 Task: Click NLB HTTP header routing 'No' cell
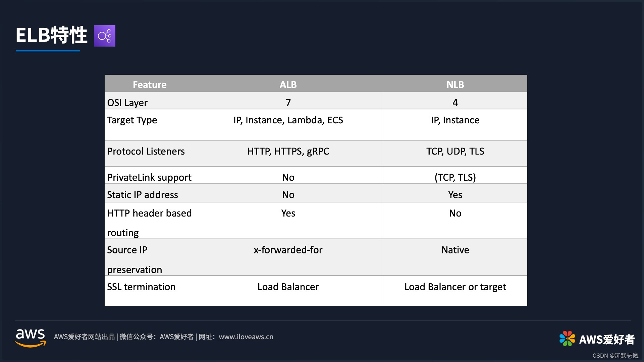(455, 213)
